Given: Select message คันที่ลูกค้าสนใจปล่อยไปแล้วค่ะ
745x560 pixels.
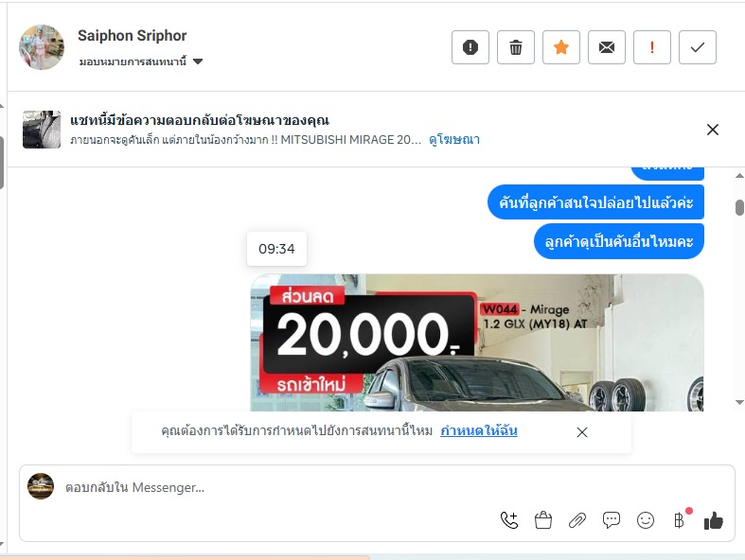Looking at the screenshot, I should (x=595, y=202).
